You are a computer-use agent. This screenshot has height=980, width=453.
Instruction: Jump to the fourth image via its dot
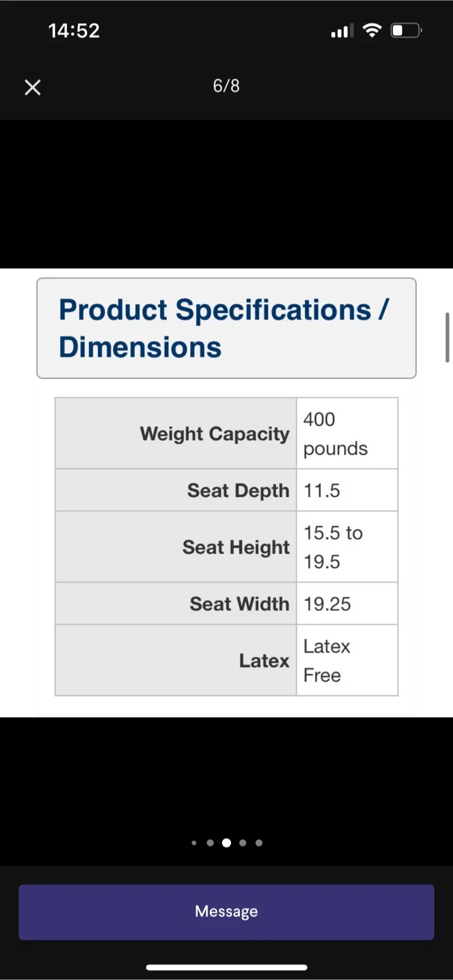[x=243, y=843]
